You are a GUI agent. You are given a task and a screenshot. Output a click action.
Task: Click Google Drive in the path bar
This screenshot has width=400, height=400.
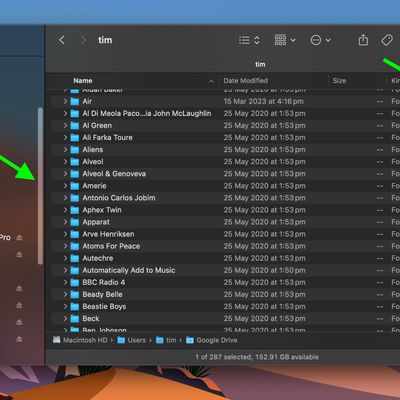[x=212, y=340]
